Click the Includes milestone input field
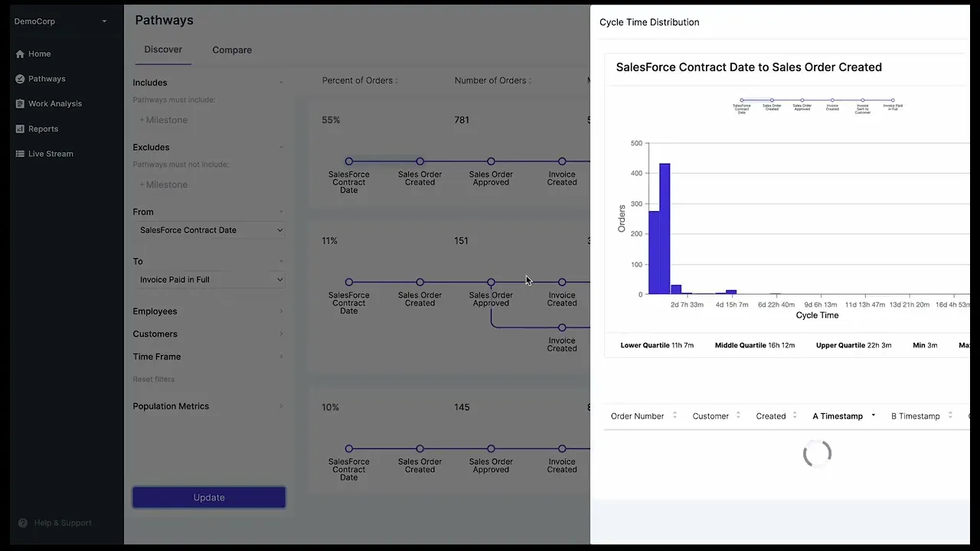This screenshot has height=551, width=980. click(207, 120)
